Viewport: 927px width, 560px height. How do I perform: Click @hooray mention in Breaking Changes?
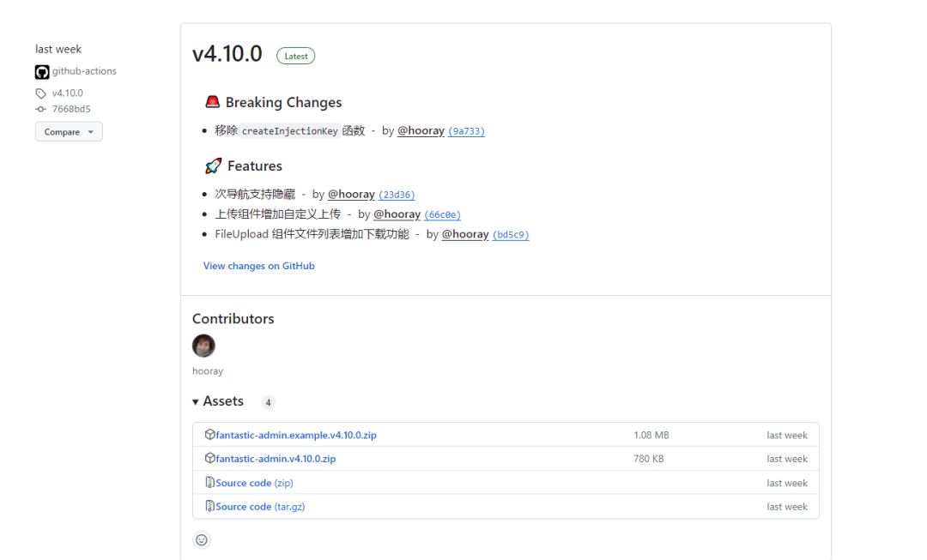click(x=421, y=131)
